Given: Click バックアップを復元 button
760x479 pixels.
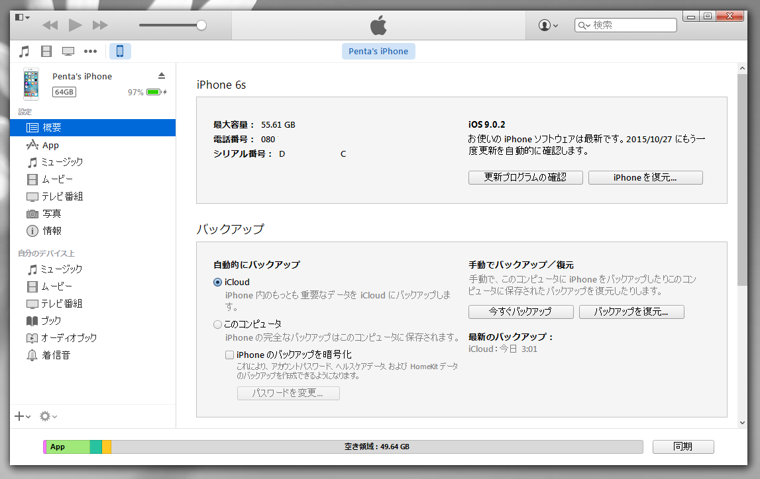Looking at the screenshot, I should click(632, 312).
